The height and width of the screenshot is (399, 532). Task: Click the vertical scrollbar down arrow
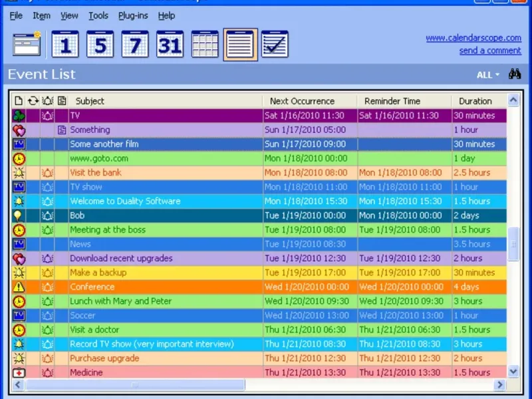coord(513,371)
